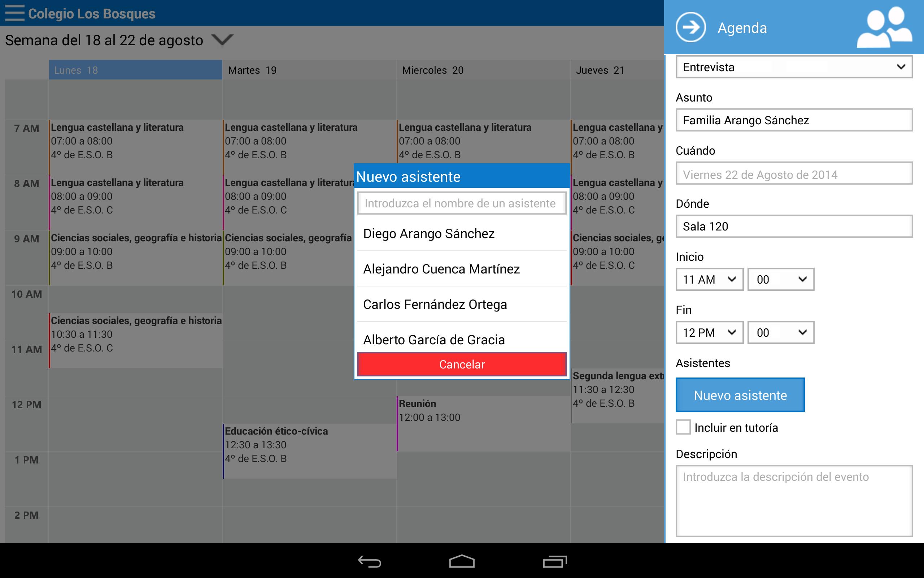Screen dimensions: 924x578
Task: Click the attendees people icon
Action: 885,27
